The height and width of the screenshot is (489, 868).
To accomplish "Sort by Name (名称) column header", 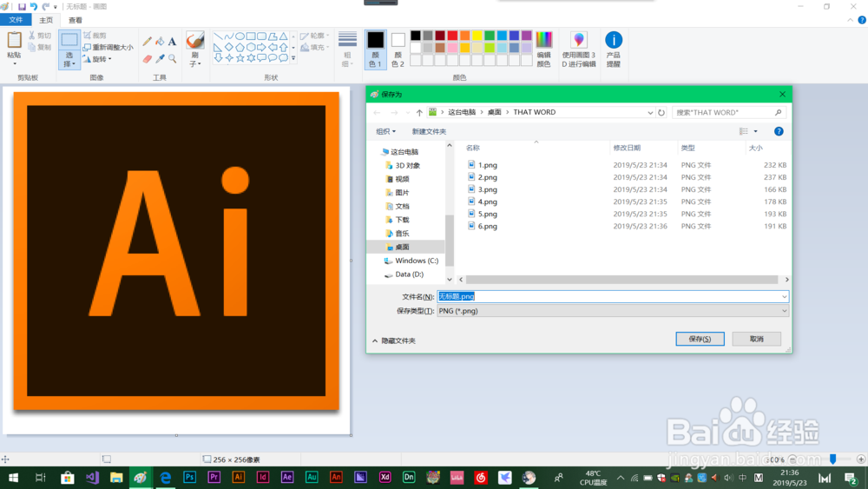I will 473,148.
